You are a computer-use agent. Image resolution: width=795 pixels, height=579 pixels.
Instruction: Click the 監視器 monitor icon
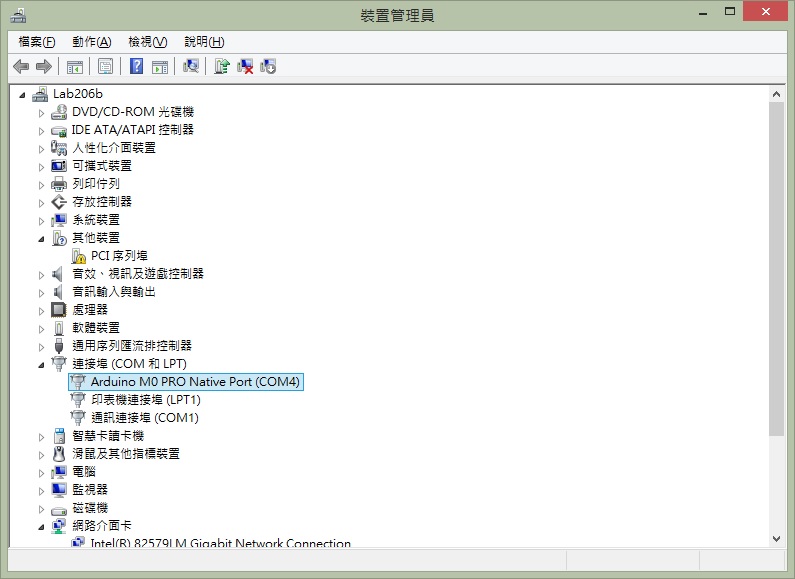tap(59, 490)
